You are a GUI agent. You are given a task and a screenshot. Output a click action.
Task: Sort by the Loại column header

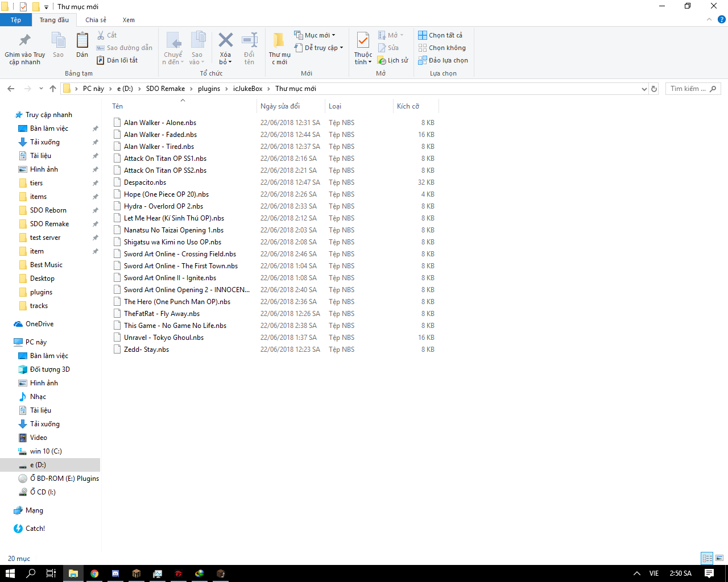(359, 106)
